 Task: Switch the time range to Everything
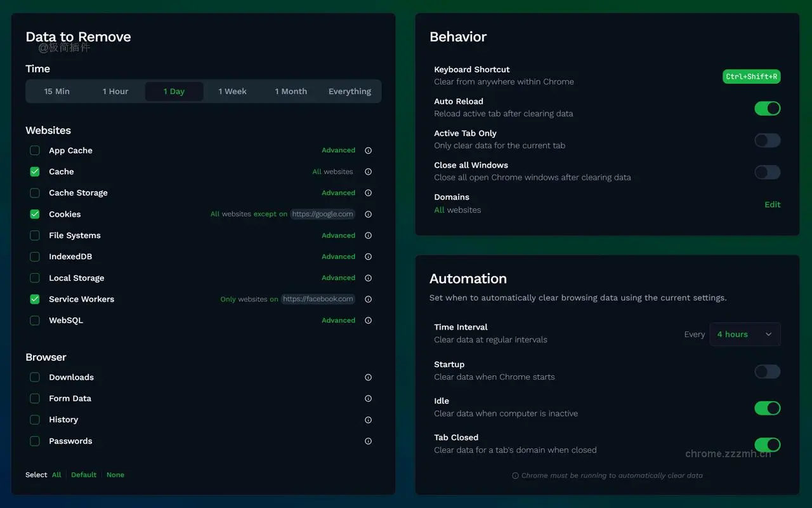[x=350, y=91]
